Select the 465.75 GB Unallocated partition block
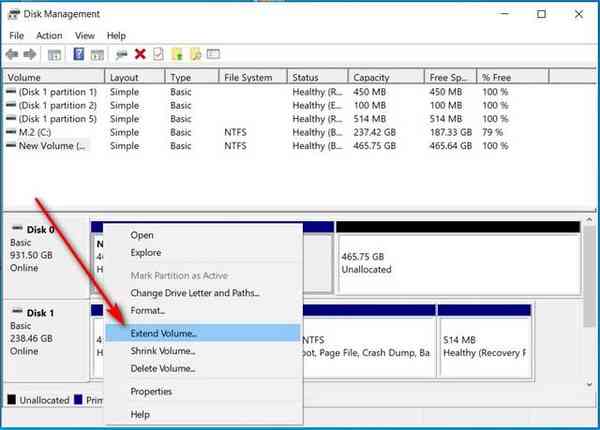The height and width of the screenshot is (430, 600). point(457,263)
